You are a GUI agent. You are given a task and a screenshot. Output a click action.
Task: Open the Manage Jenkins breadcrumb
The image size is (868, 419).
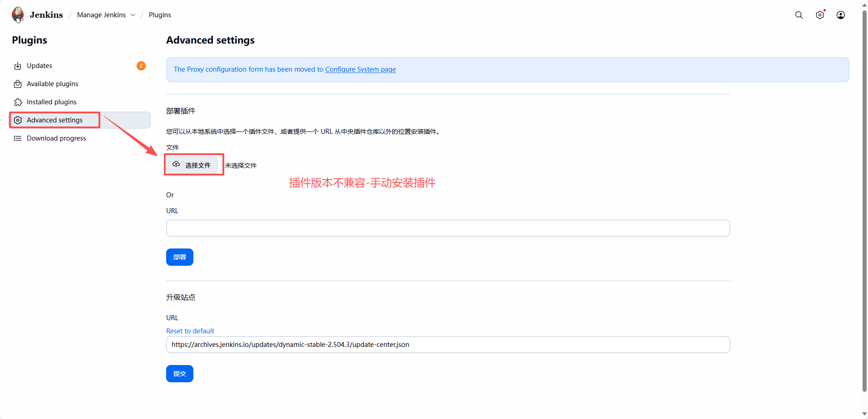click(101, 15)
